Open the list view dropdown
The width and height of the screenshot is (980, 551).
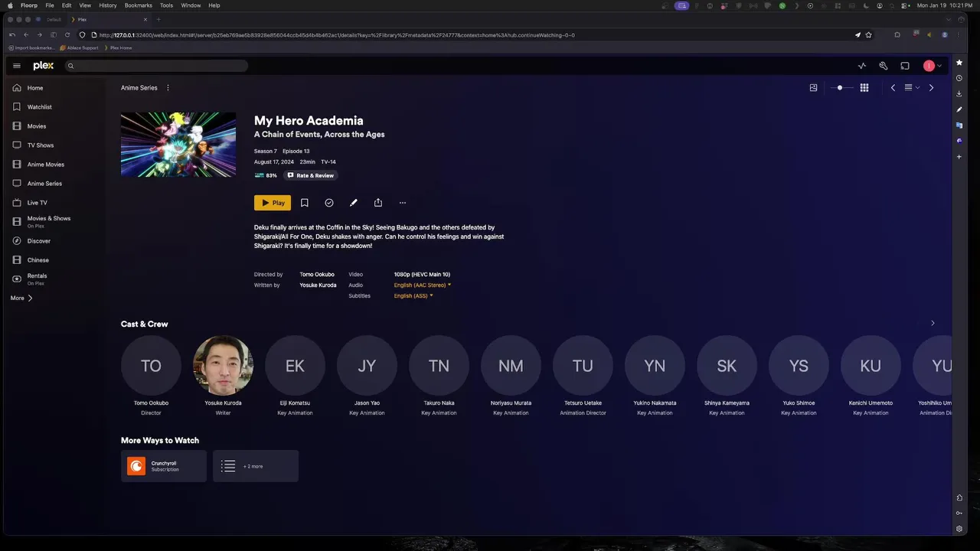(x=912, y=88)
